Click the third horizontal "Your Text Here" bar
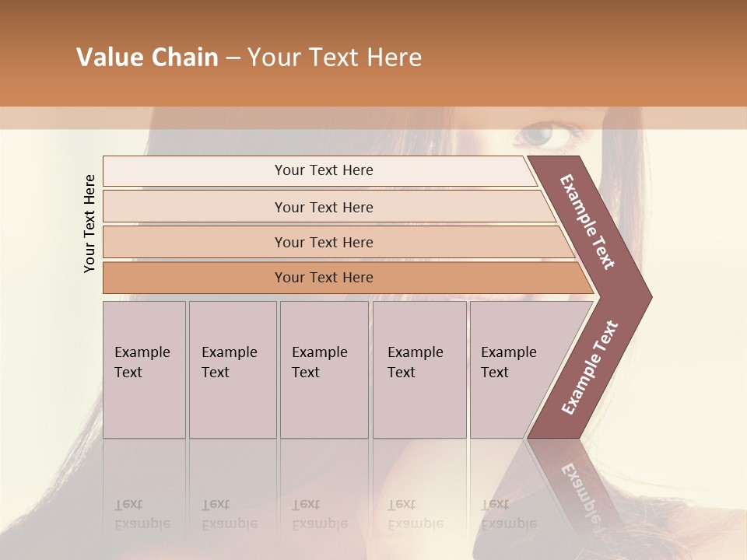Image resolution: width=747 pixels, height=560 pixels. pyautogui.click(x=323, y=242)
